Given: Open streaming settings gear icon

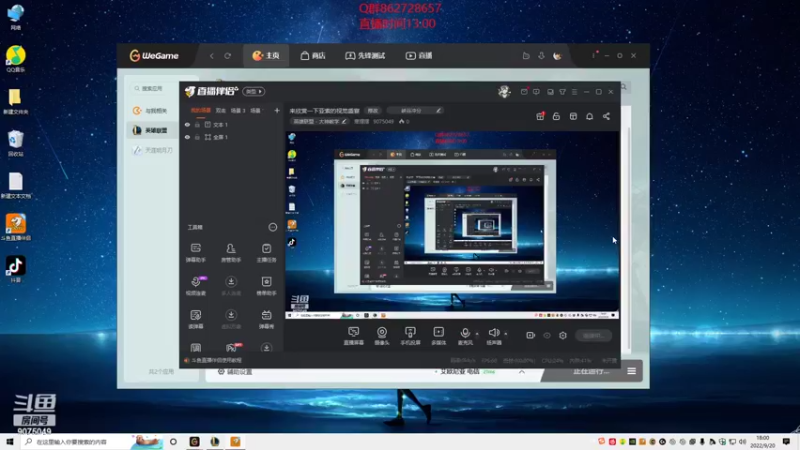Looking at the screenshot, I should 563,335.
